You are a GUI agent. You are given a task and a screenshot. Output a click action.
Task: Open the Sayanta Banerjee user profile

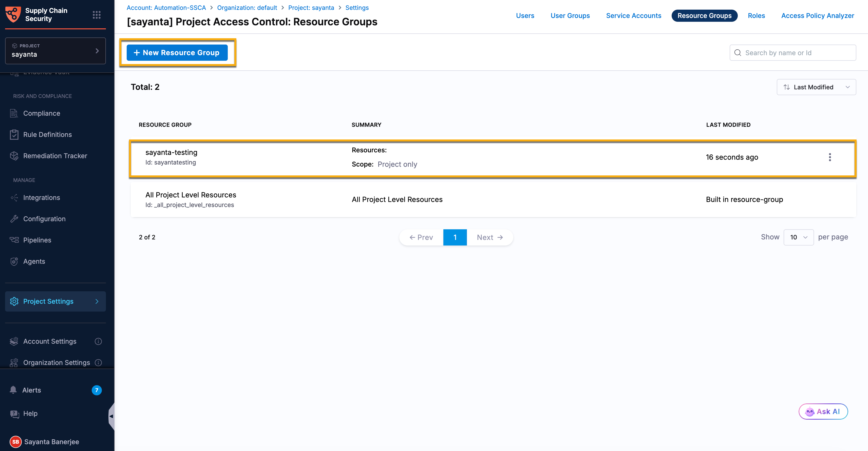pyautogui.click(x=51, y=442)
